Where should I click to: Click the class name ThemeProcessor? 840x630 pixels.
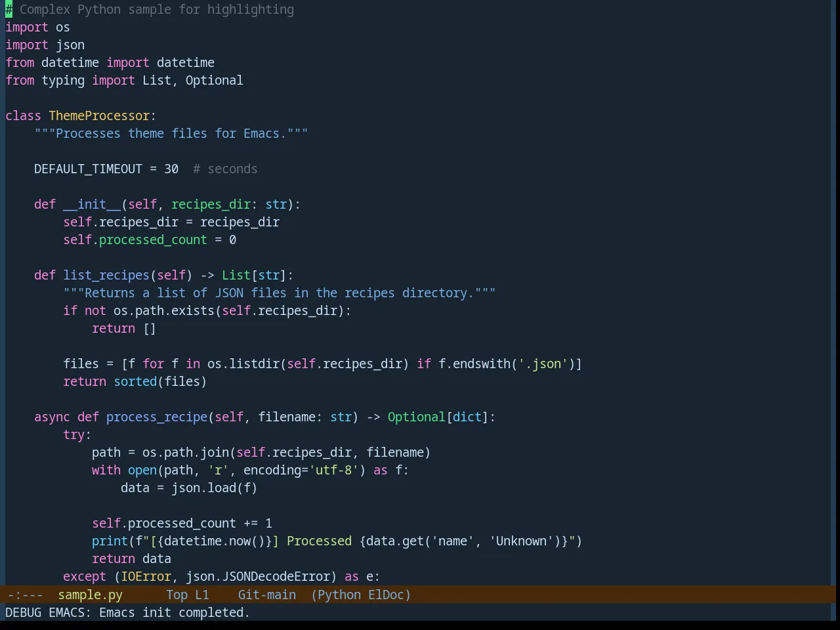99,115
